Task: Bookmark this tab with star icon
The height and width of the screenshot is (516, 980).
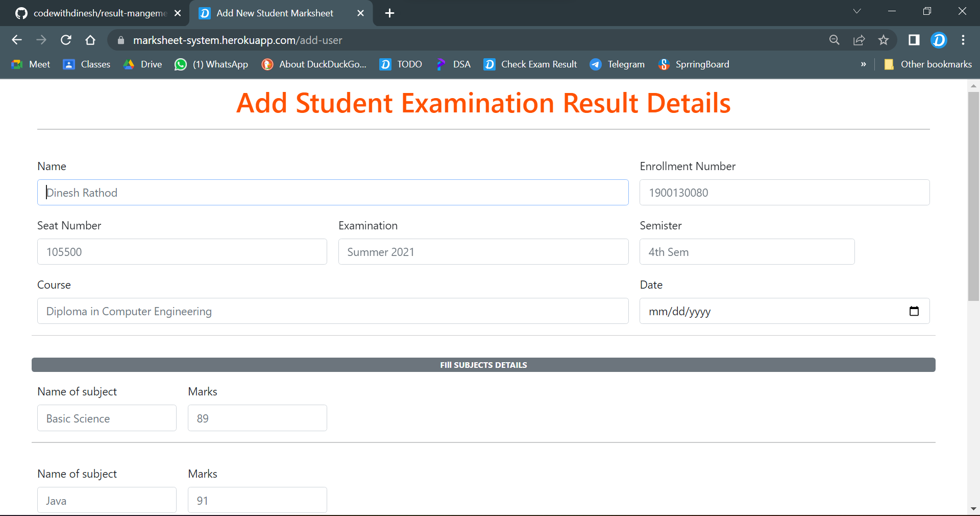Action: coord(884,40)
